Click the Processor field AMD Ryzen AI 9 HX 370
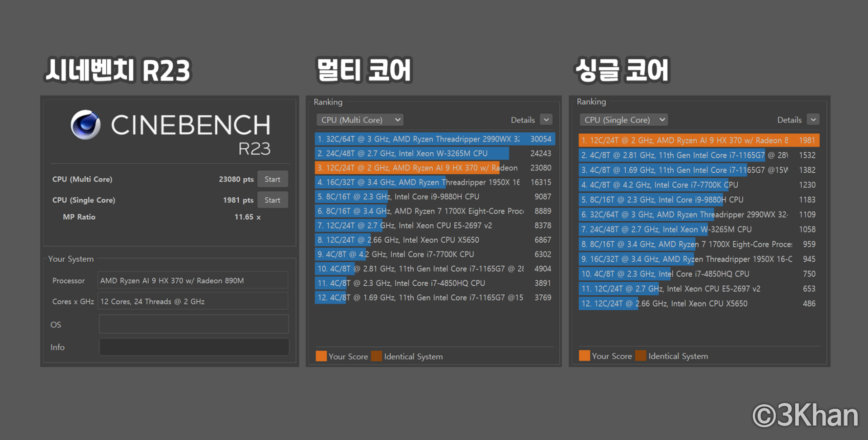 pyautogui.click(x=193, y=280)
